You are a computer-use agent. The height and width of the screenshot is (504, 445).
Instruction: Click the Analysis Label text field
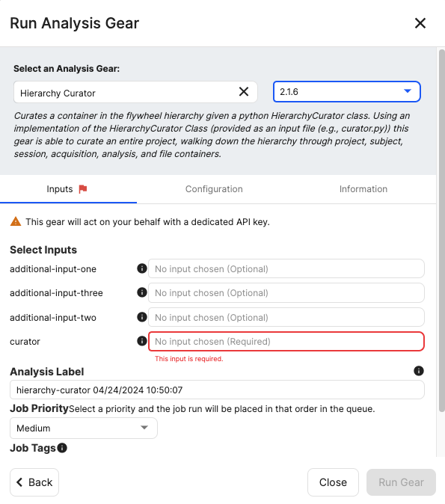click(217, 390)
